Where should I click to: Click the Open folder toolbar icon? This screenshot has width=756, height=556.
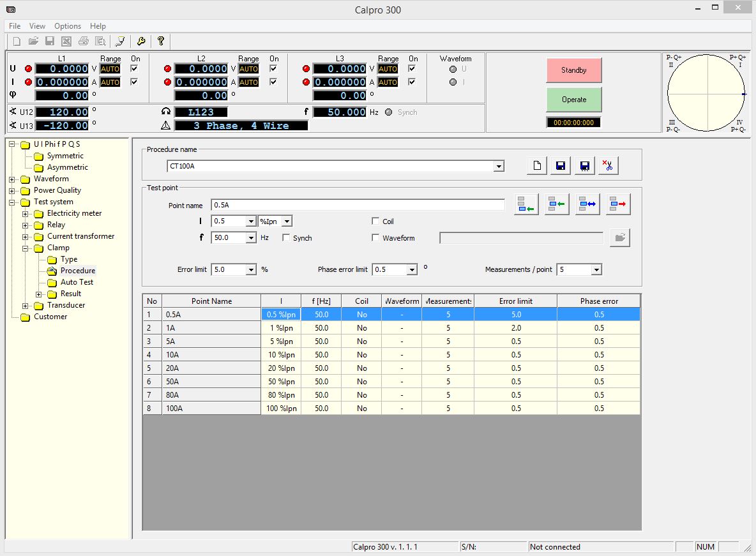[33, 41]
